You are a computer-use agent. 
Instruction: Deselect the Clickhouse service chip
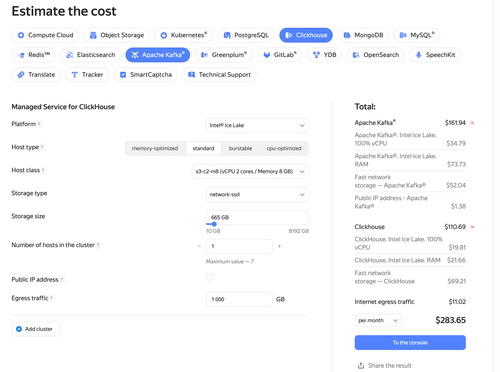(306, 35)
